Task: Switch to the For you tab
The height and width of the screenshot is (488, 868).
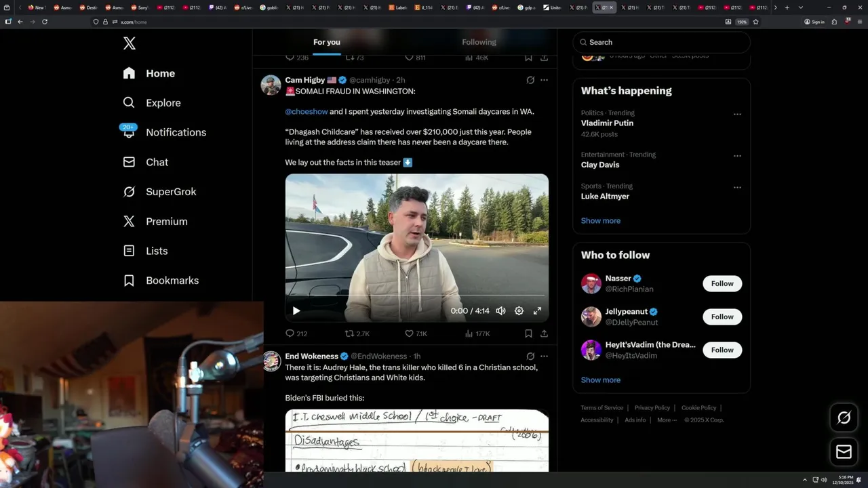Action: click(327, 42)
